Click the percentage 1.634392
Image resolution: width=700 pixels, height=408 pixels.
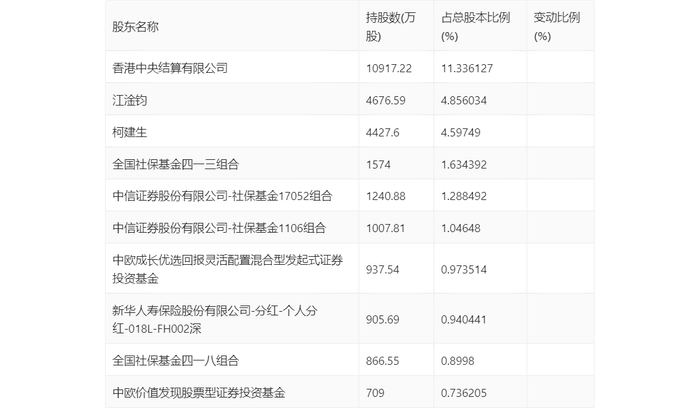point(464,165)
